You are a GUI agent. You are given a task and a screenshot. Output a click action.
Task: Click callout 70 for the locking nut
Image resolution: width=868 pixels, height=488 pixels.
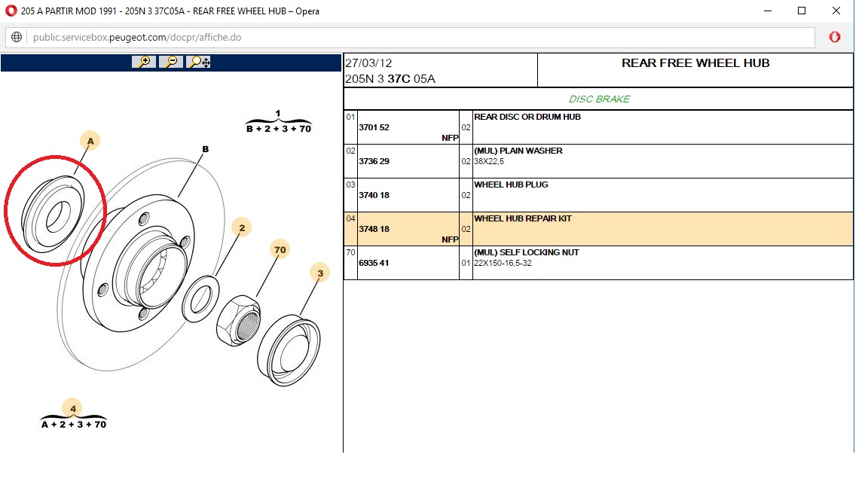click(280, 250)
